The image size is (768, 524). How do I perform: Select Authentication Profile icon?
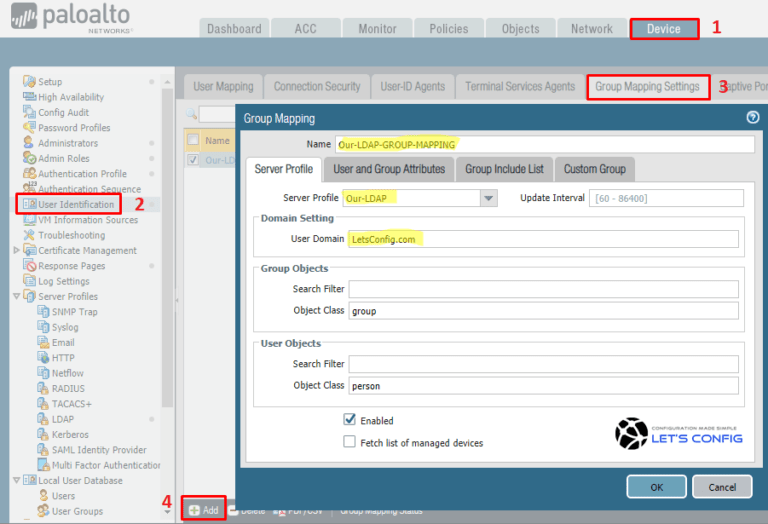29,173
